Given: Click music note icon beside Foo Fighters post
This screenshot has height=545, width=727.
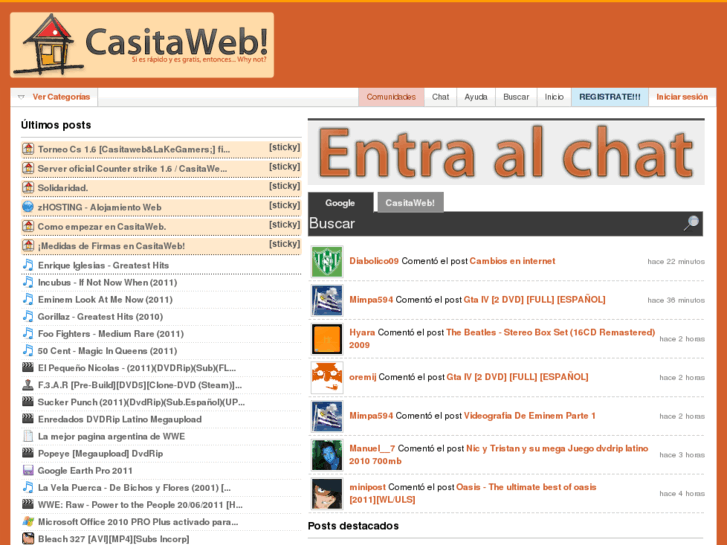Looking at the screenshot, I should point(28,333).
